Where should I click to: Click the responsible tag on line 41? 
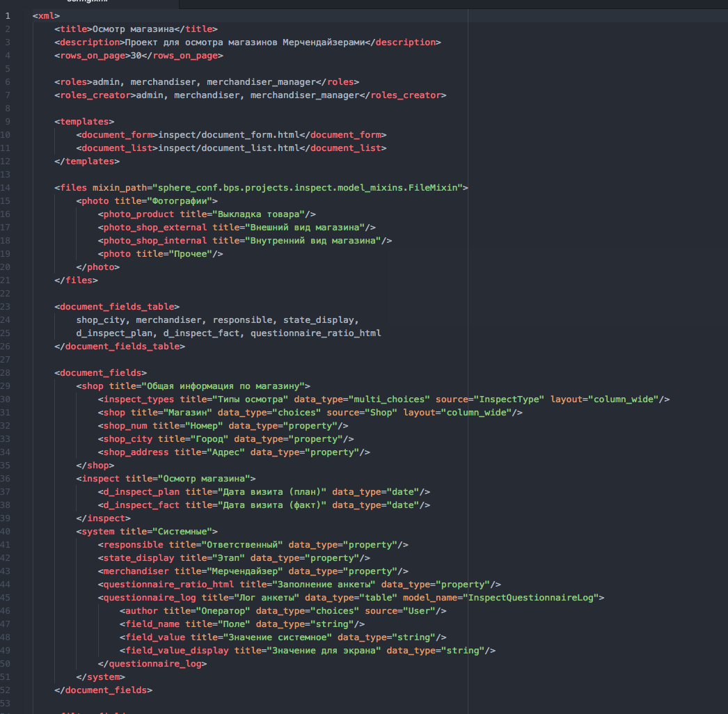pos(130,545)
